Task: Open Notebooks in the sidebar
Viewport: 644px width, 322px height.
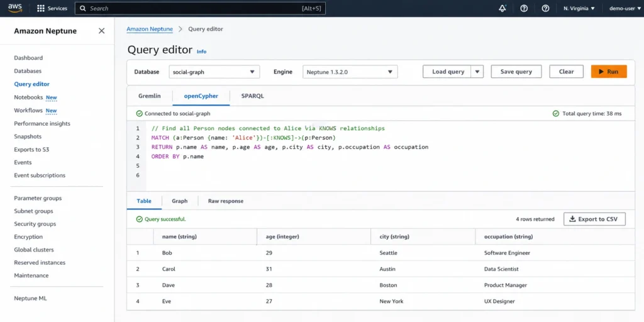Action: click(x=28, y=97)
